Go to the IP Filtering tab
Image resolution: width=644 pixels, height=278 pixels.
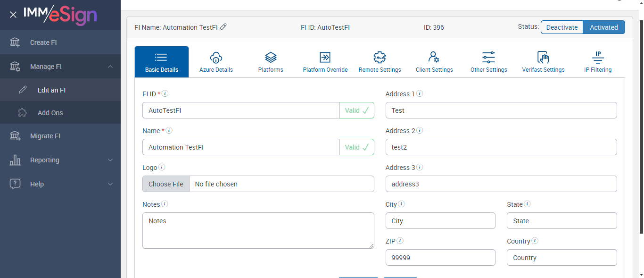point(598,62)
